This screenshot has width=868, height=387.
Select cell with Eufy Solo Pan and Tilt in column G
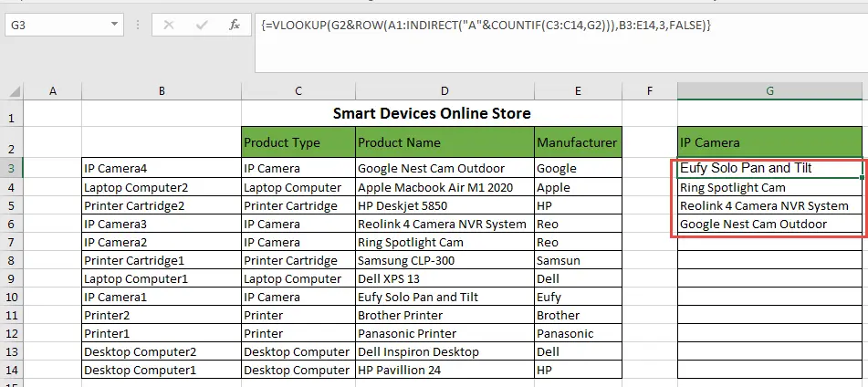[x=769, y=168]
